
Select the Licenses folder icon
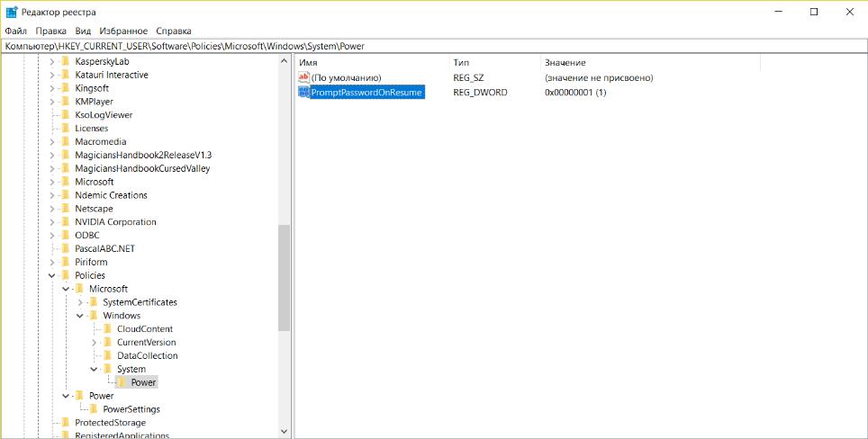pos(66,129)
